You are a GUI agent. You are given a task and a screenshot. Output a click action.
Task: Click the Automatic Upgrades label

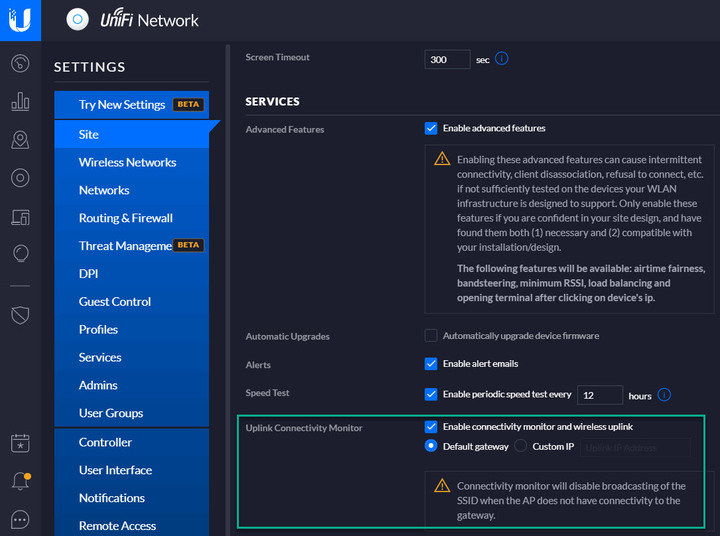[287, 337]
